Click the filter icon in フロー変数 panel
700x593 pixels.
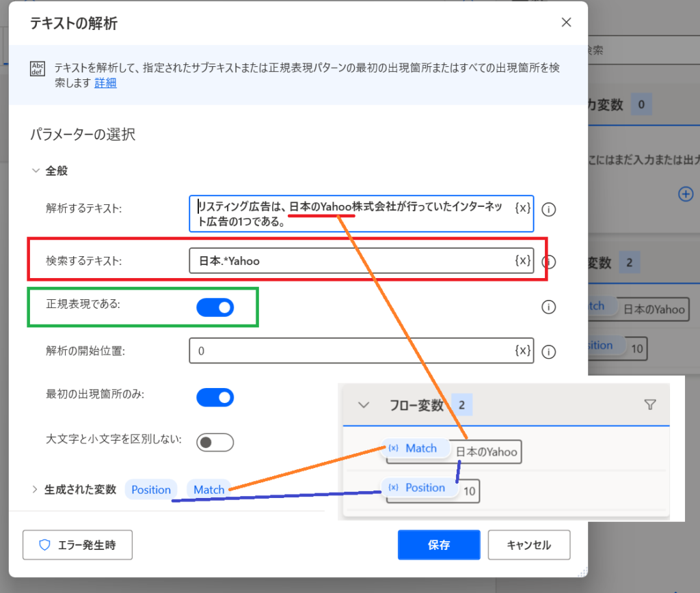pyautogui.click(x=649, y=405)
